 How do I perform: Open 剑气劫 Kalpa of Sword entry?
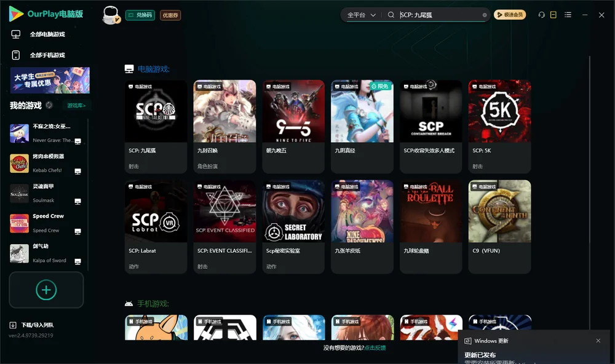point(46,253)
